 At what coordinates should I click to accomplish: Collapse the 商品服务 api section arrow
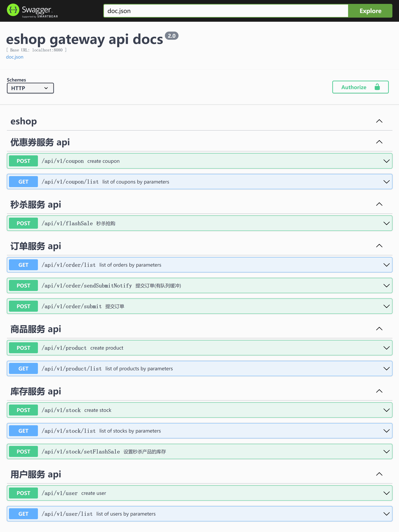coord(379,329)
